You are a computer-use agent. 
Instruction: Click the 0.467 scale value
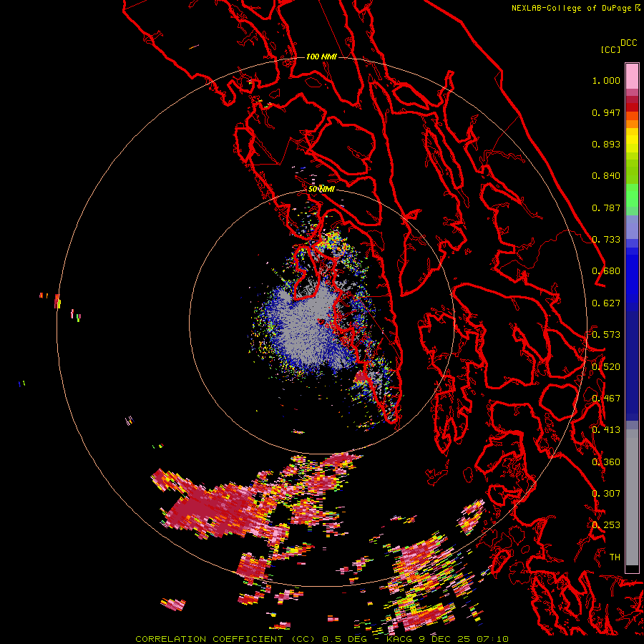[606, 399]
